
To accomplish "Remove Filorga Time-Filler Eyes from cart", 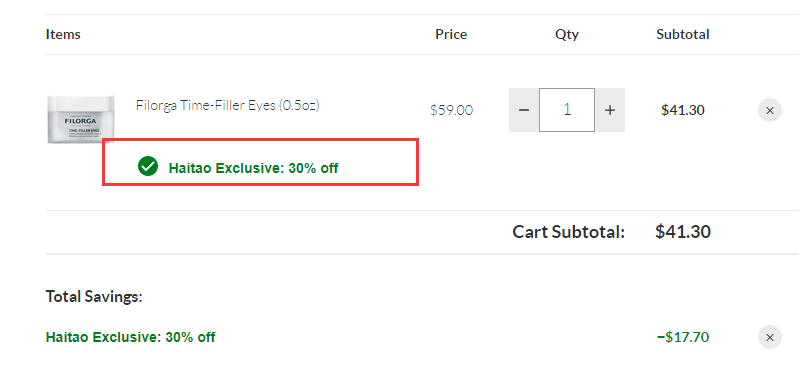I will coord(770,110).
